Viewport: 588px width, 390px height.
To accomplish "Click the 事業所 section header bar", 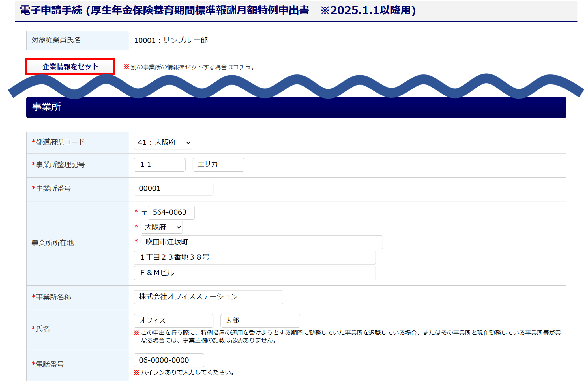I will coord(296,107).
